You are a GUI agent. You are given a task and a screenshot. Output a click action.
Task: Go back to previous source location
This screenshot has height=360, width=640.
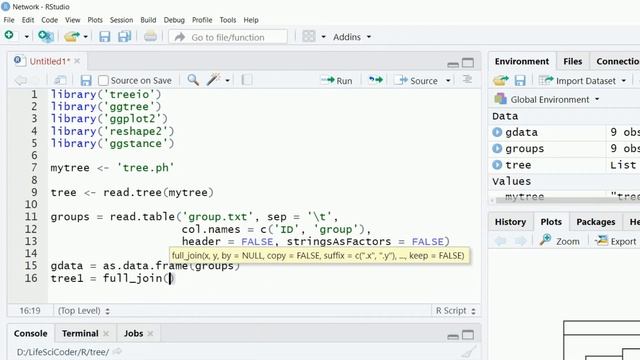point(20,80)
